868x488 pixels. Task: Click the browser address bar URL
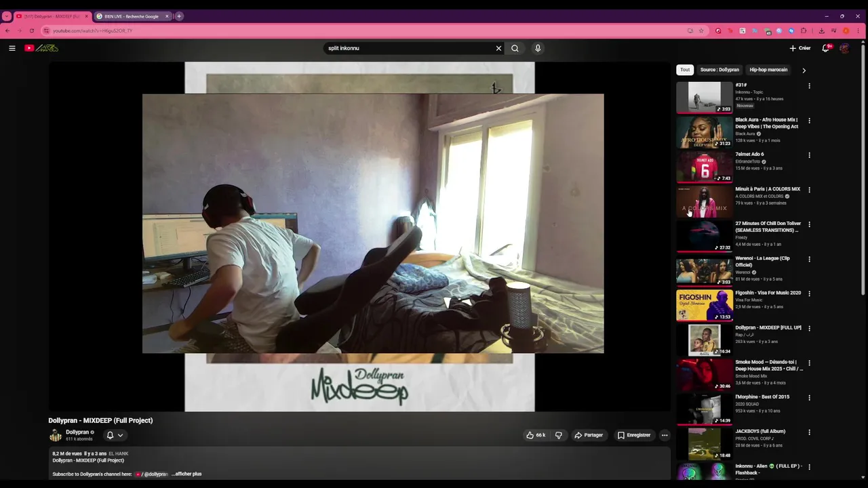coord(92,30)
